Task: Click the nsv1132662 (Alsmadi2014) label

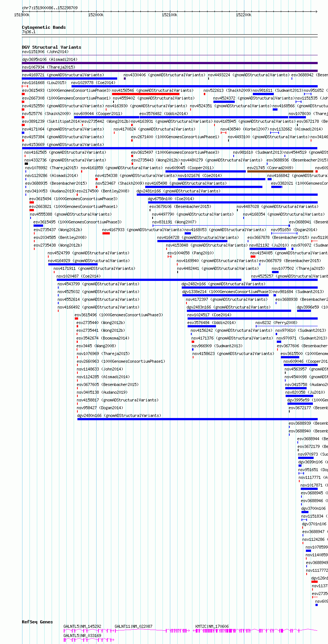Action: point(296,129)
